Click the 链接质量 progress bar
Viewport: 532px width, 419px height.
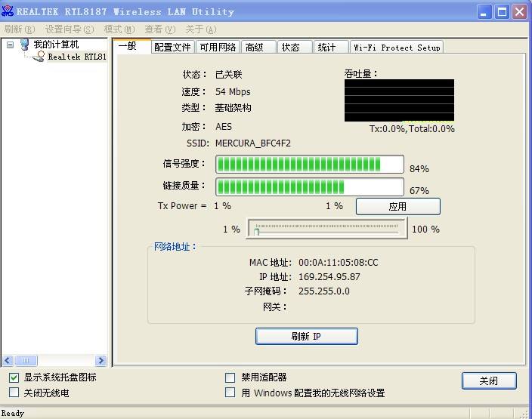[310, 186]
